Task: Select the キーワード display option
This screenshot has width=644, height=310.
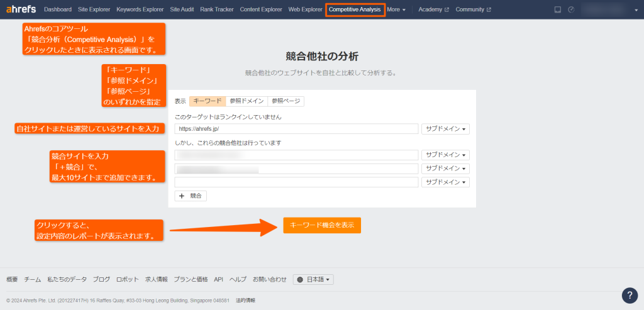Action: pos(208,101)
